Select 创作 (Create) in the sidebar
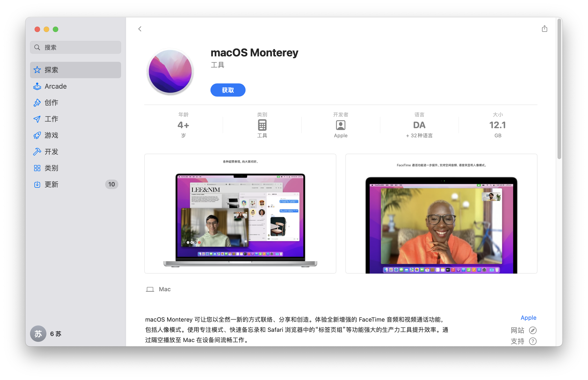 point(51,103)
